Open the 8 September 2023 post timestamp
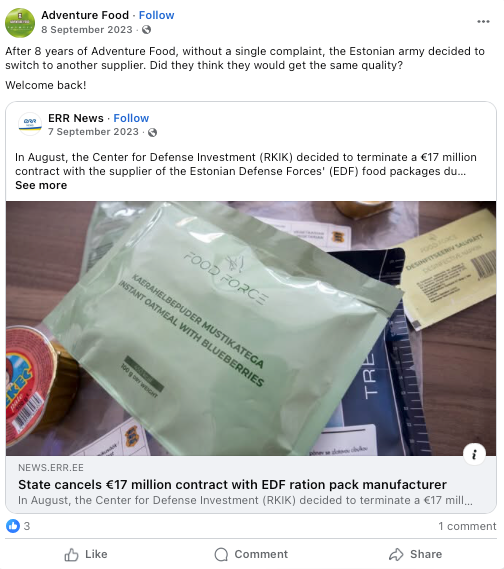 [x=87, y=30]
